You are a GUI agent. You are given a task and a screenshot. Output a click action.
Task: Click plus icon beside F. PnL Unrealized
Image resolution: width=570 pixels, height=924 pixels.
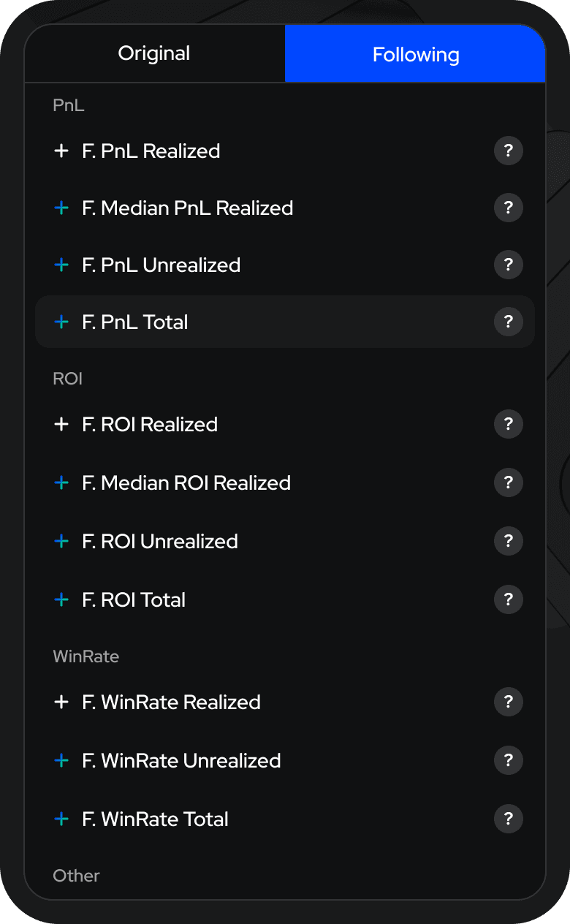click(x=61, y=265)
